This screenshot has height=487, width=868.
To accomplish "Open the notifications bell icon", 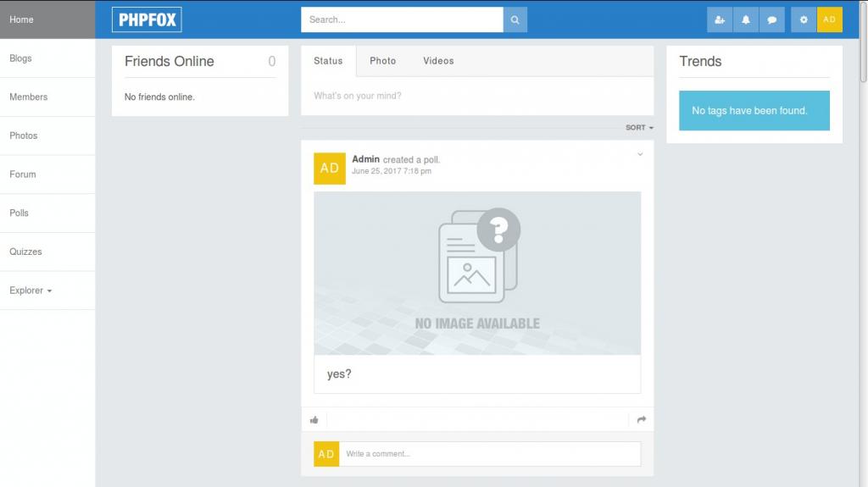I will coord(746,19).
